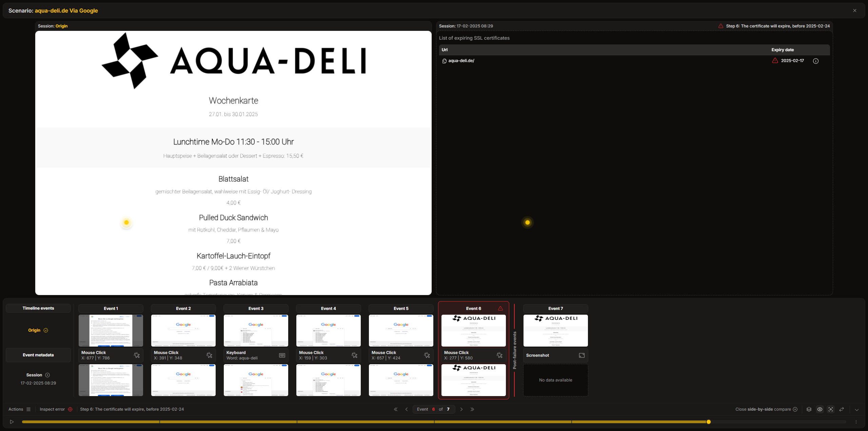This screenshot has height=431, width=868.
Task: Select the Event 7 header
Action: coord(556,308)
